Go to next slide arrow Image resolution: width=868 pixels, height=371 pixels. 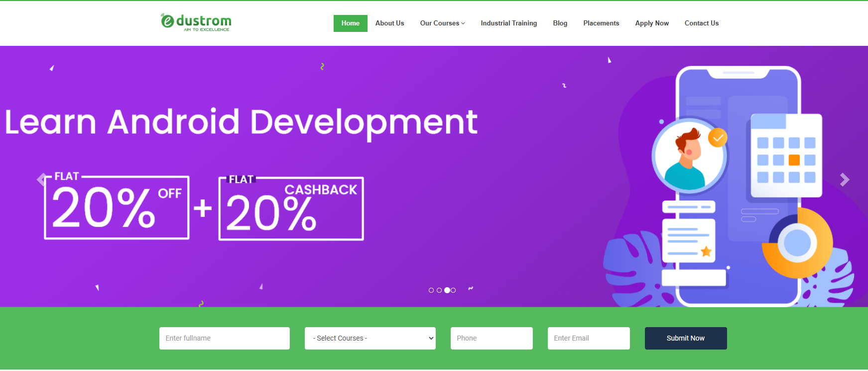[845, 180]
